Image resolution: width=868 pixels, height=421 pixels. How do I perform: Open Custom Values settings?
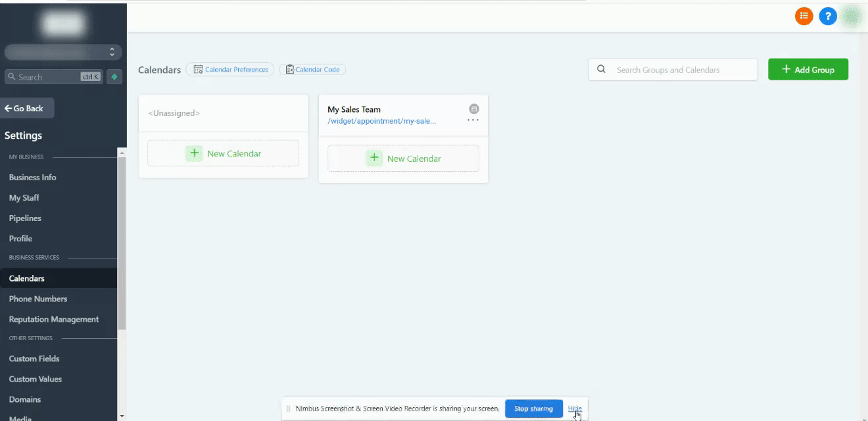pos(36,380)
